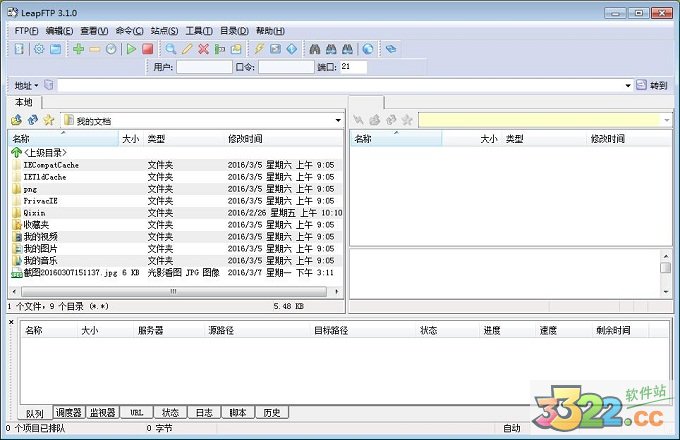Screen dimensions: 680x440
Task: Open the 查看(V) menu
Action: (x=94, y=31)
